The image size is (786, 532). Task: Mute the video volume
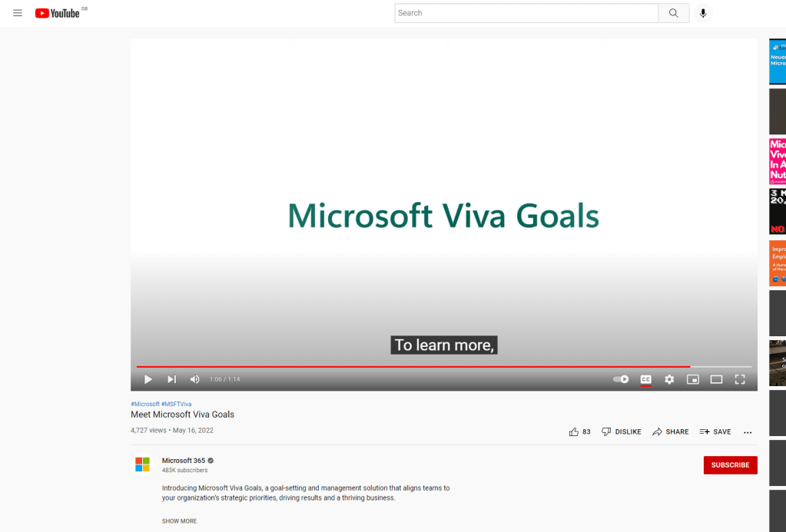195,379
